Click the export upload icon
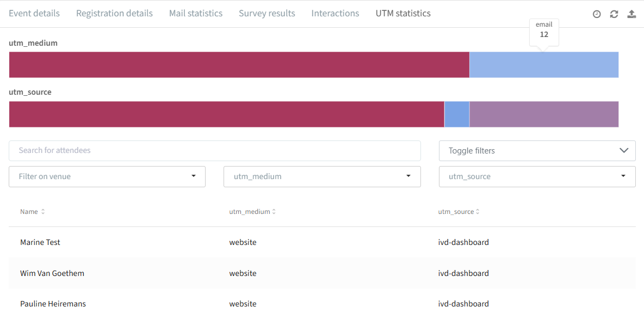This screenshot has height=319, width=644. pos(631,14)
